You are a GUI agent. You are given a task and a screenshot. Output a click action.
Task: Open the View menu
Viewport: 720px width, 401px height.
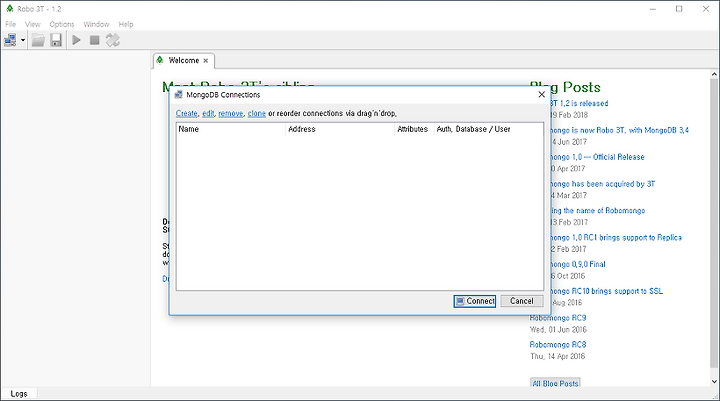(33, 24)
